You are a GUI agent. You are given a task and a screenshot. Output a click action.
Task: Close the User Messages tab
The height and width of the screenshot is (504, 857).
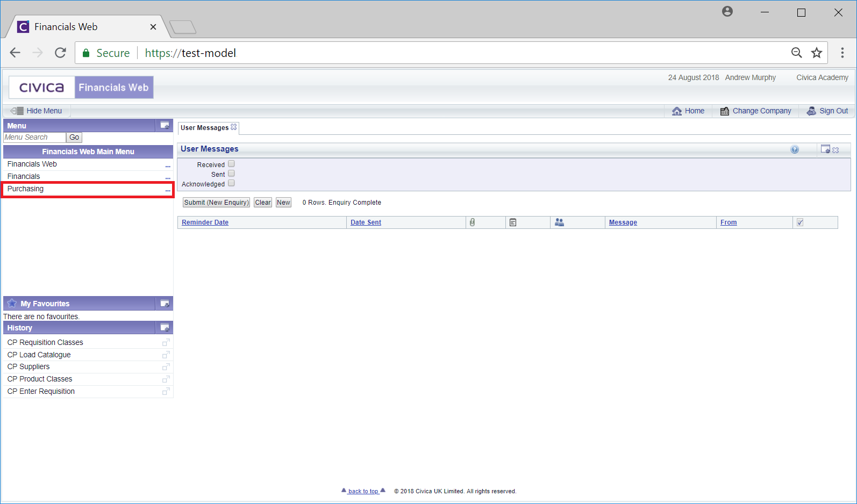[234, 127]
